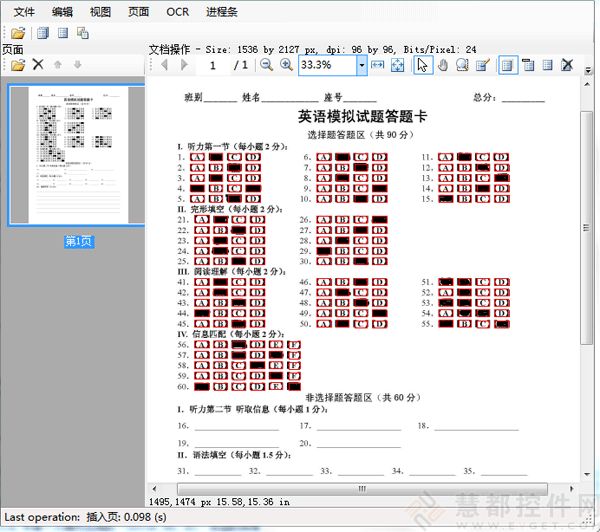Click the page number input field

(213, 65)
